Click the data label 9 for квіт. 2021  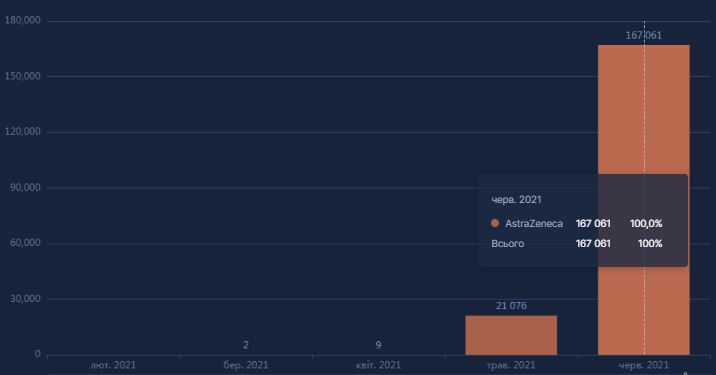(x=378, y=345)
